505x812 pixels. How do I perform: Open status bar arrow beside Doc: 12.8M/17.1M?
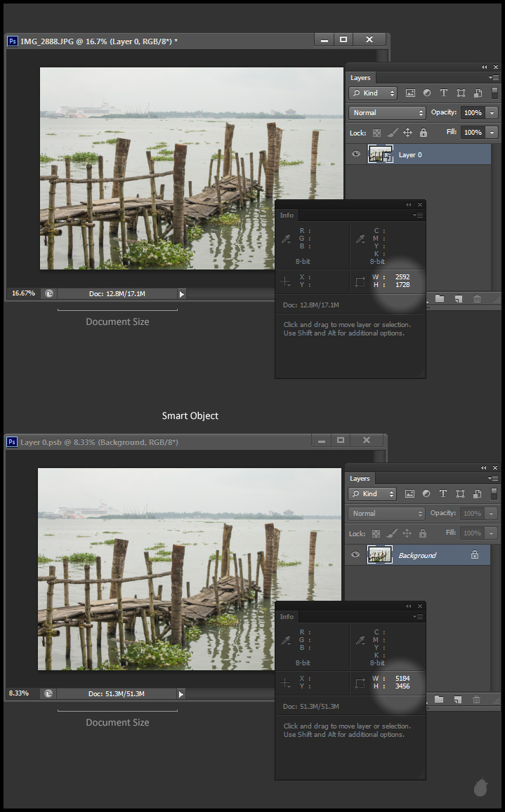tap(181, 293)
